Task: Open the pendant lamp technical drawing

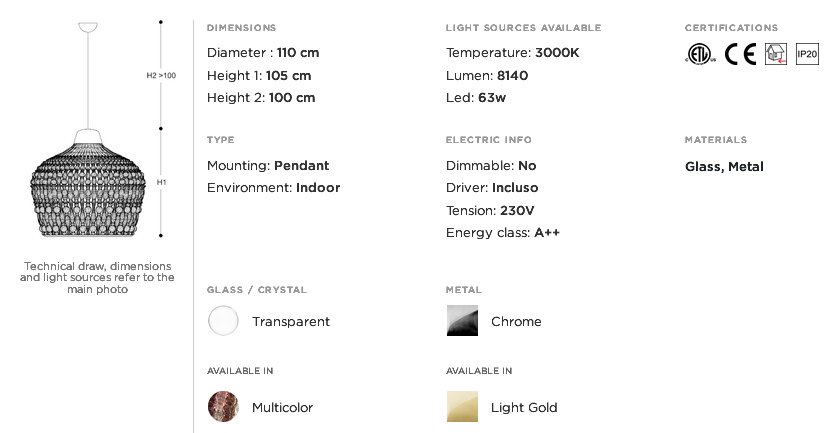Action: (88, 129)
